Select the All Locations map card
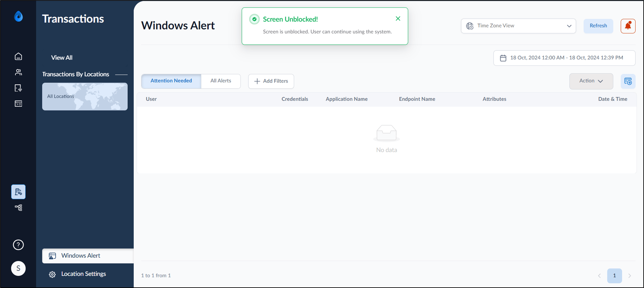 (x=85, y=97)
